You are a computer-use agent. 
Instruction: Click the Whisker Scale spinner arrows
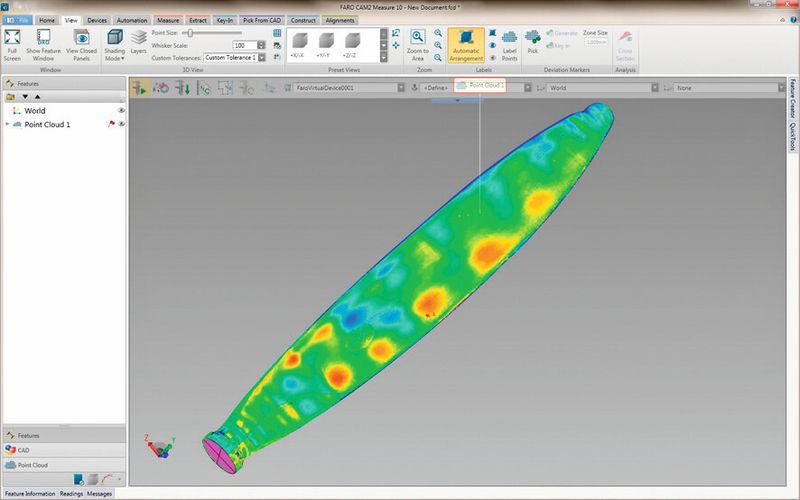pyautogui.click(x=261, y=45)
